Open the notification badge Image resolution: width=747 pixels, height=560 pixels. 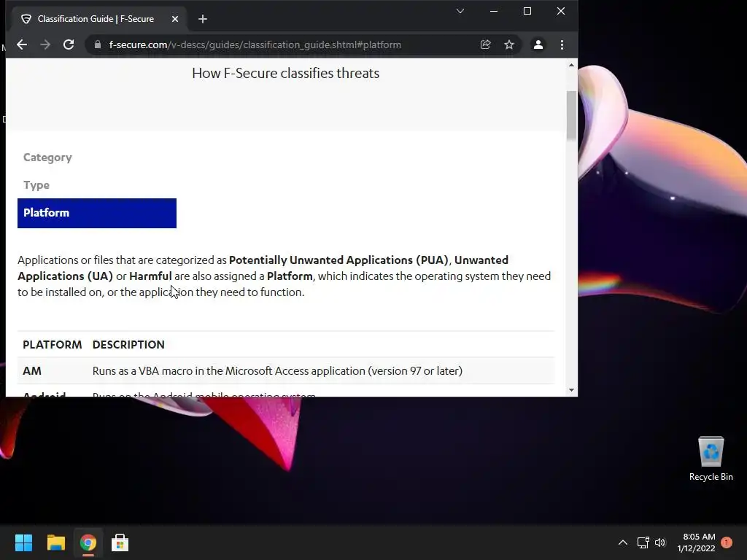[727, 542]
